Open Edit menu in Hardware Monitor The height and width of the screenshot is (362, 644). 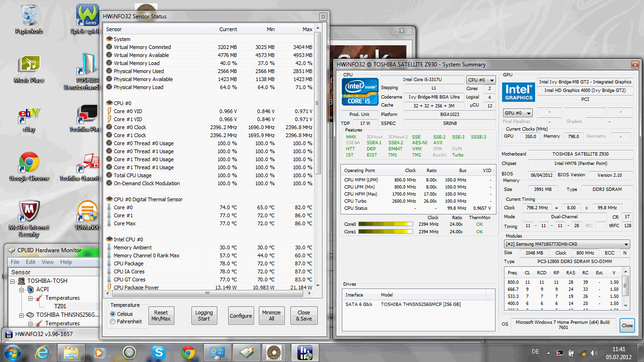tap(31, 262)
